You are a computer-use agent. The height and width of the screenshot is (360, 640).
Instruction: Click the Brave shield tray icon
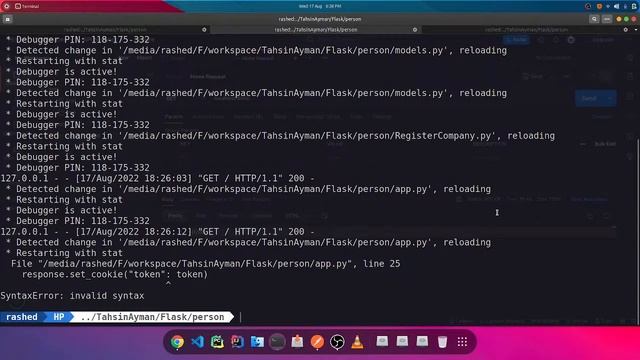coord(599,6)
